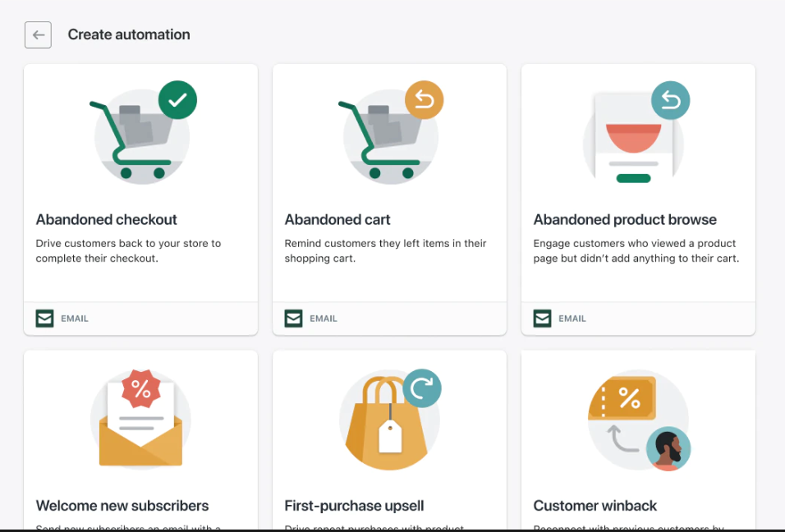Click the Create automation page heading
Screen dimensions: 785x532
[129, 34]
